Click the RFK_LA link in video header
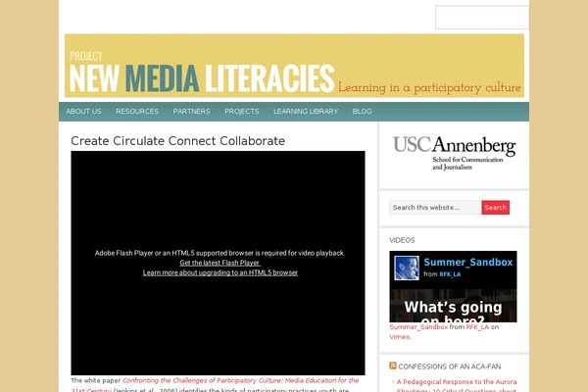588x392 pixels. tap(450, 274)
